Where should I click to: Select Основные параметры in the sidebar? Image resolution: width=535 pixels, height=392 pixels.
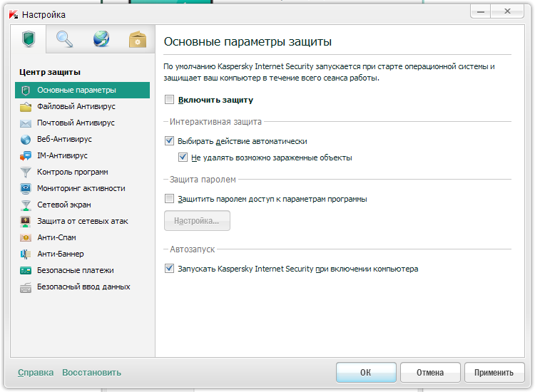point(82,90)
